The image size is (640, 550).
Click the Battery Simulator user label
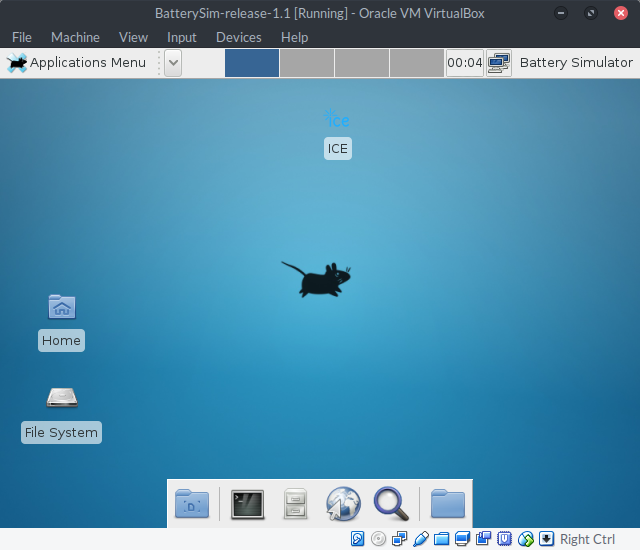click(576, 63)
